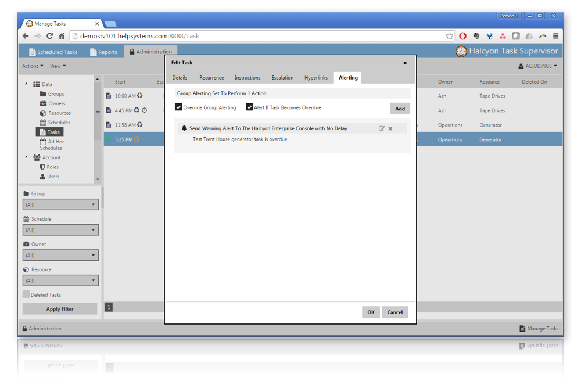Cancel the Edit Task dialog
Screen dimensions: 581x392
[395, 312]
